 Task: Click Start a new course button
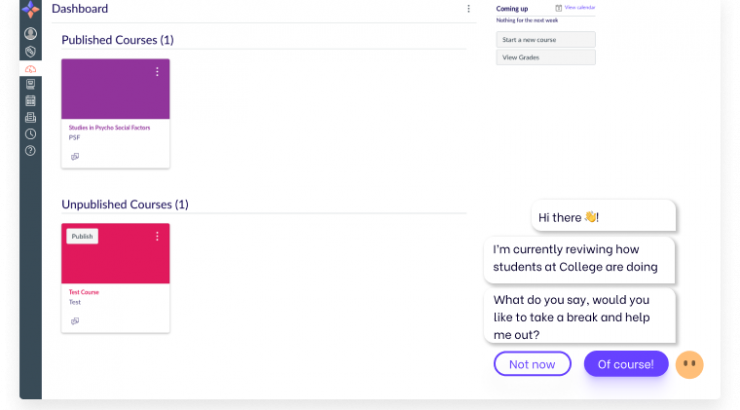[546, 39]
